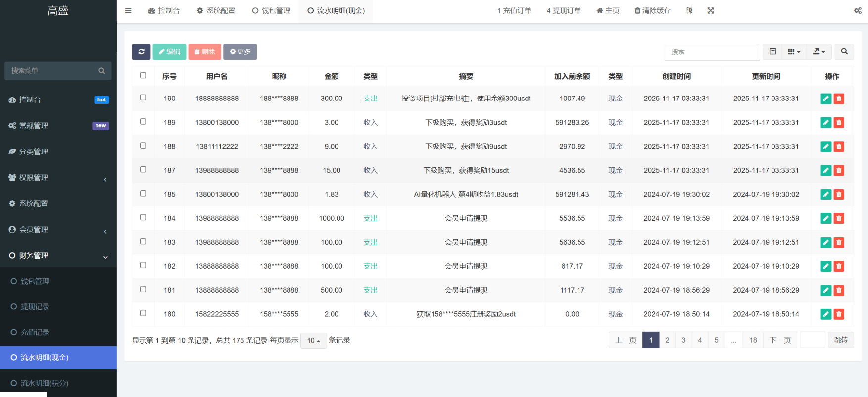
Task: Go to page 3 in pagination
Action: (x=683, y=340)
